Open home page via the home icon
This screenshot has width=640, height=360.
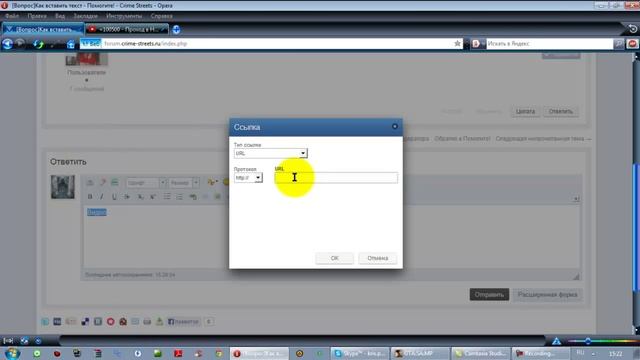click(x=71, y=44)
